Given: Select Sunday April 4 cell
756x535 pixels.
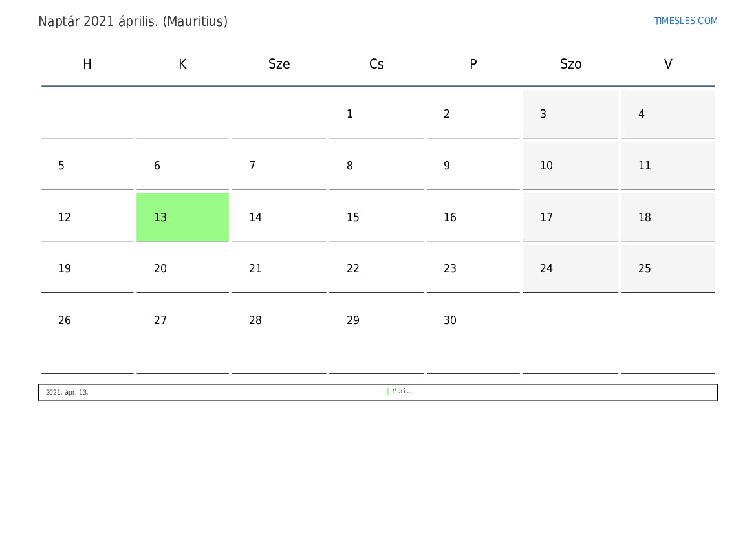Looking at the screenshot, I should pos(668,114).
